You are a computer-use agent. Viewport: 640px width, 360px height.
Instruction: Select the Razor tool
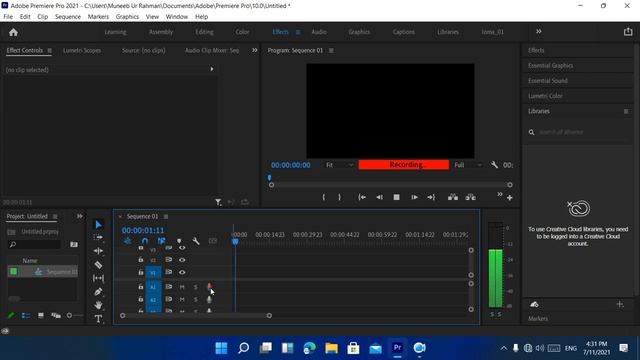pos(98,264)
